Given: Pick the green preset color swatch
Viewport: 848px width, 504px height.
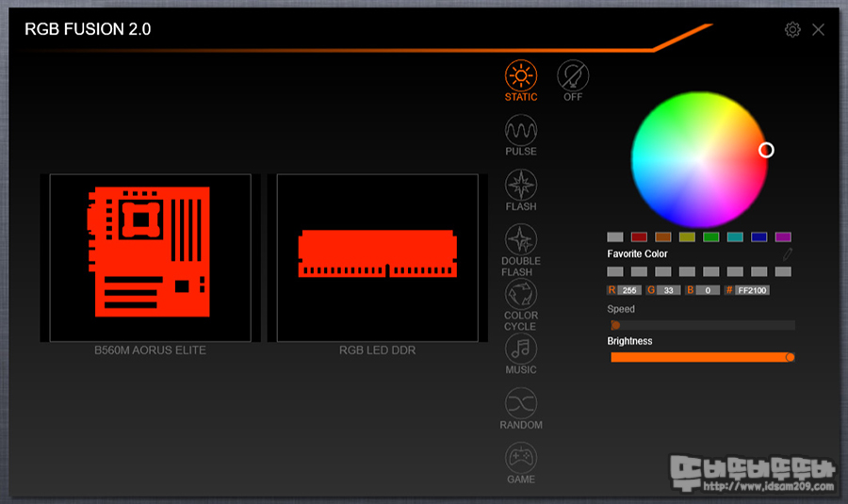Looking at the screenshot, I should click(x=711, y=236).
